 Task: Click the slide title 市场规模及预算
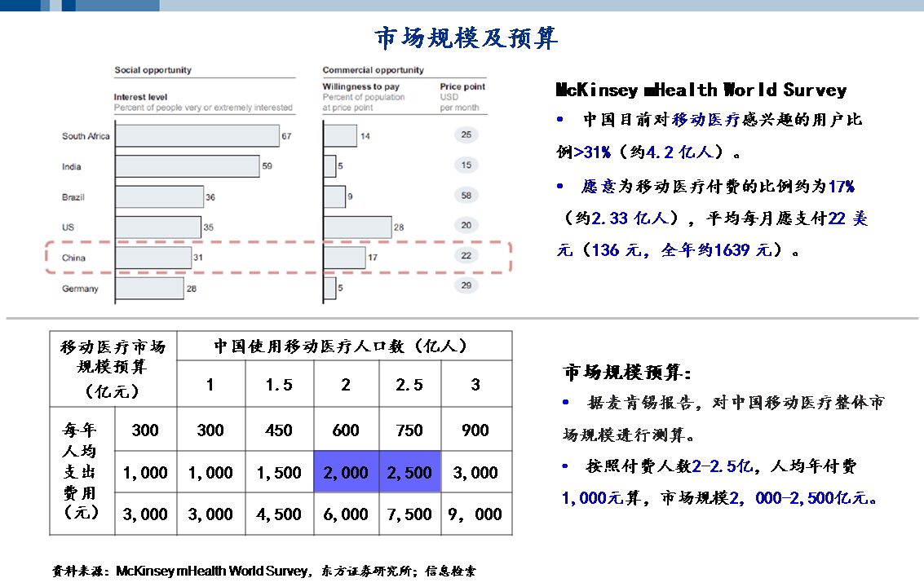pyautogui.click(x=466, y=38)
